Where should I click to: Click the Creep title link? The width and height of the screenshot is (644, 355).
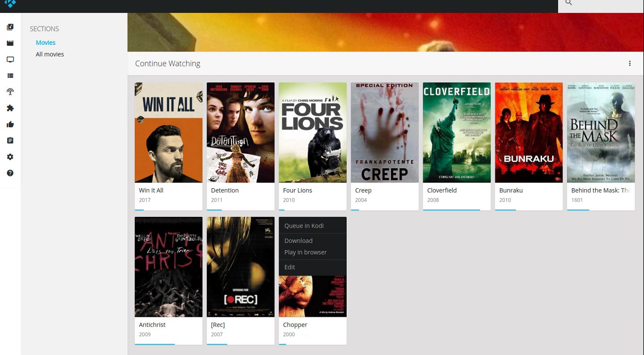coord(363,190)
